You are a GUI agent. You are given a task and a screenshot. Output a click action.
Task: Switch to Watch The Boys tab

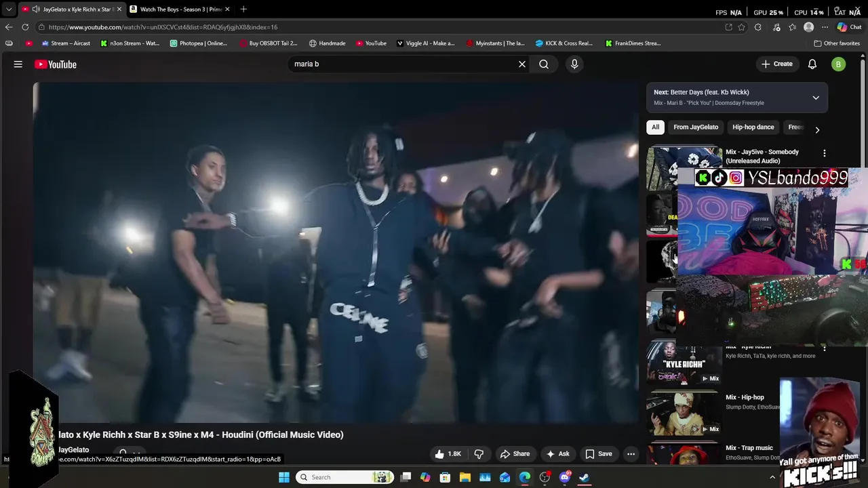178,9
